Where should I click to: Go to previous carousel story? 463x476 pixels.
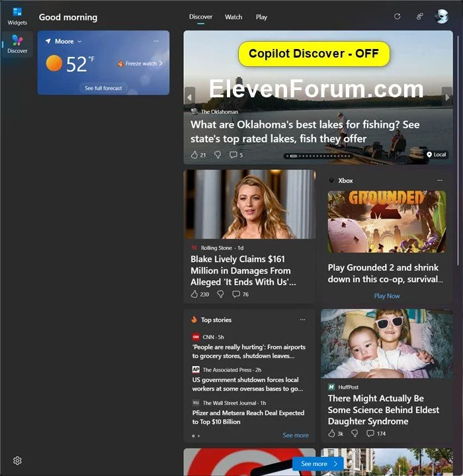[x=190, y=97]
